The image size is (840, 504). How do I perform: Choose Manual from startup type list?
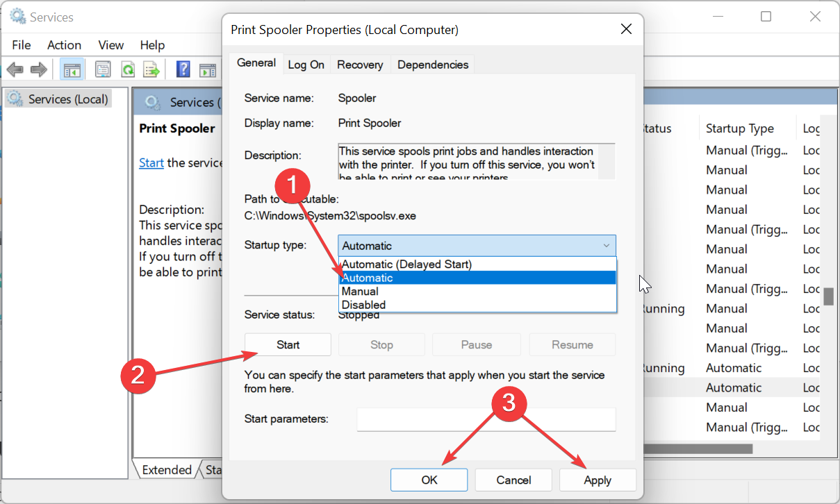coord(477,291)
